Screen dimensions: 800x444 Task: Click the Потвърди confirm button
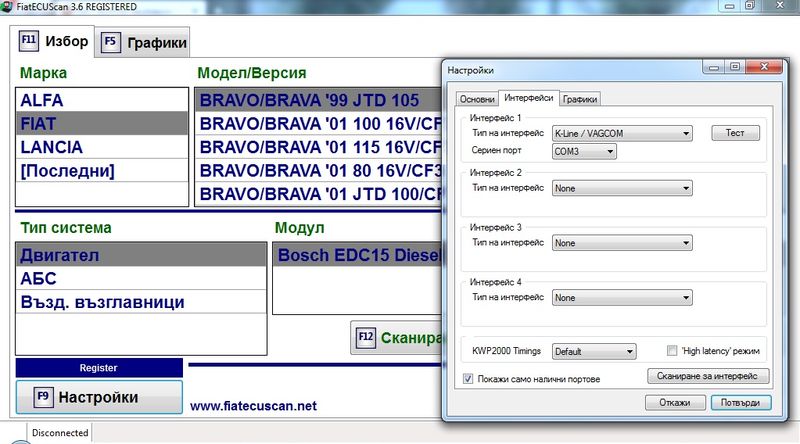740,402
